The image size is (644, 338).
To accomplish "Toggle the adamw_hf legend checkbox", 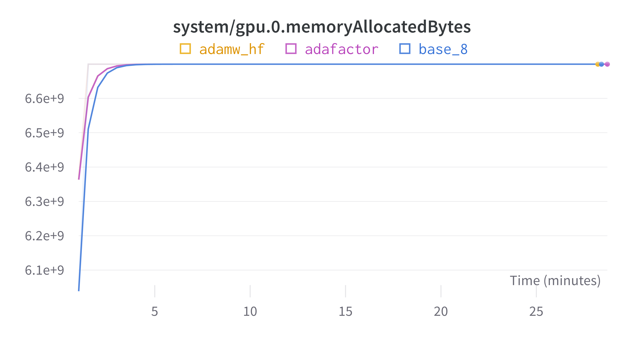I will pos(185,49).
